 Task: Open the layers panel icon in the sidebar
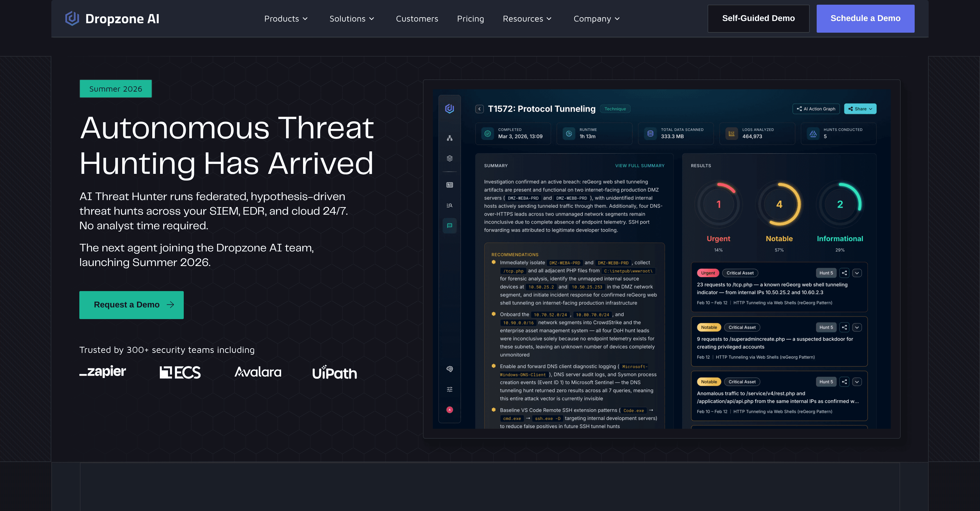pyautogui.click(x=449, y=159)
